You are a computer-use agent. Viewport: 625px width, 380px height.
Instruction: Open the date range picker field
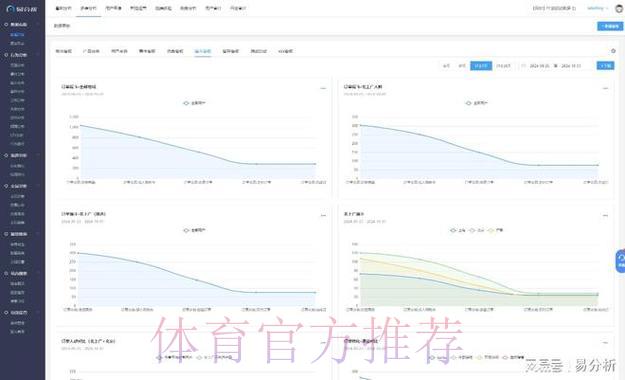click(555, 66)
